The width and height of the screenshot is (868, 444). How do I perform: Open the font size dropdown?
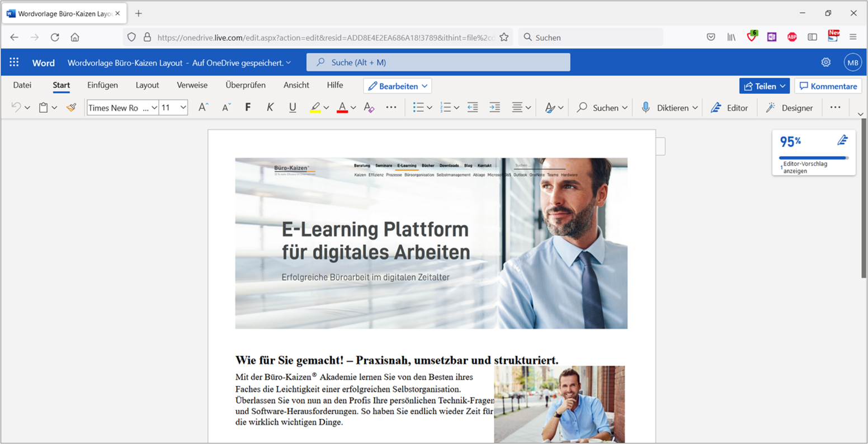[183, 108]
